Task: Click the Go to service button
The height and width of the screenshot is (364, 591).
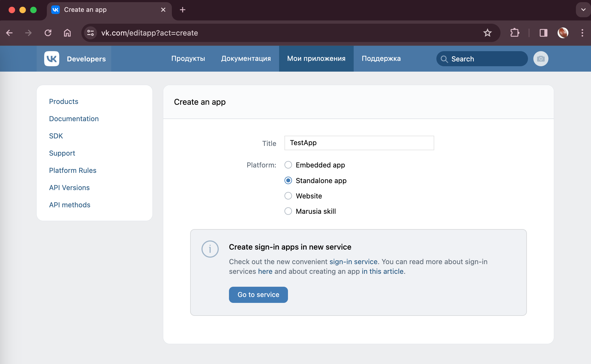Action: point(258,295)
